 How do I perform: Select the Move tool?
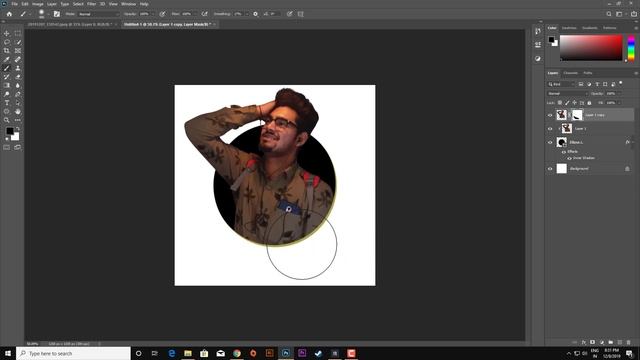(x=7, y=33)
